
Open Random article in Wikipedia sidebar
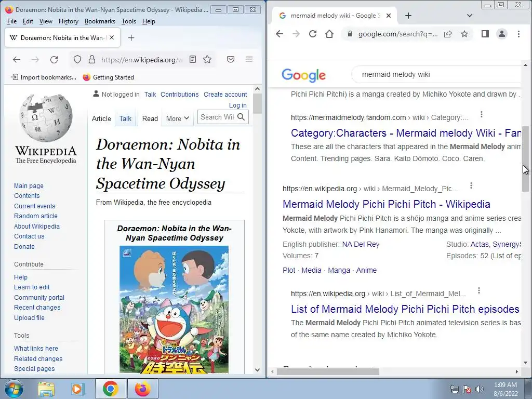36,216
